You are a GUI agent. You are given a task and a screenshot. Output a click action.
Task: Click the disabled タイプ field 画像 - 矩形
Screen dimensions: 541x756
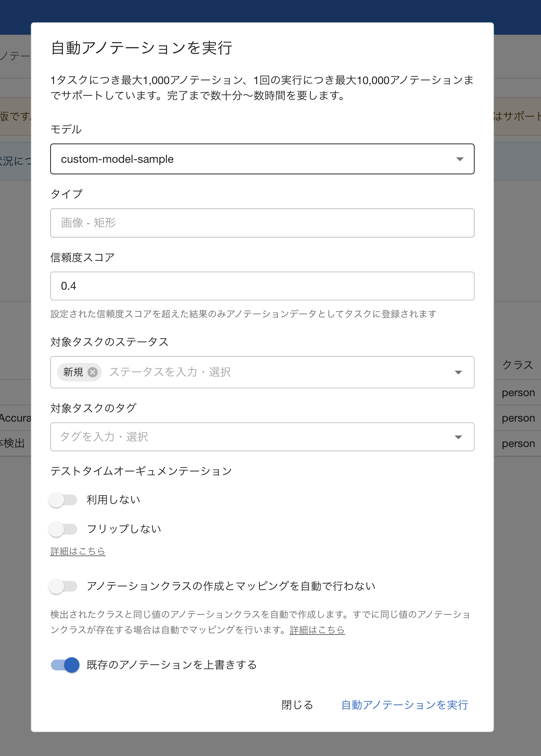(262, 223)
